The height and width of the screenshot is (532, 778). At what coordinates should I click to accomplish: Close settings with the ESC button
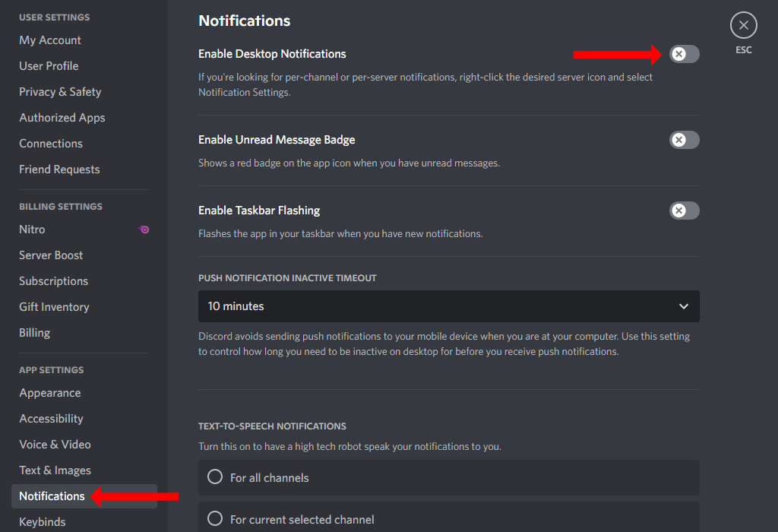[743, 24]
